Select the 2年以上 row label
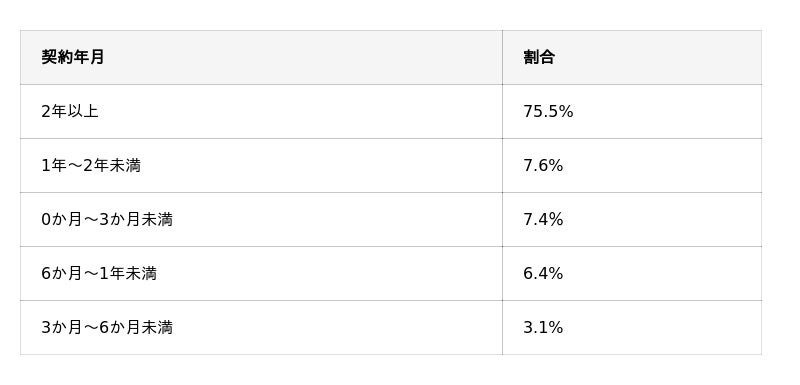This screenshot has height=385, width=800. pos(70,112)
